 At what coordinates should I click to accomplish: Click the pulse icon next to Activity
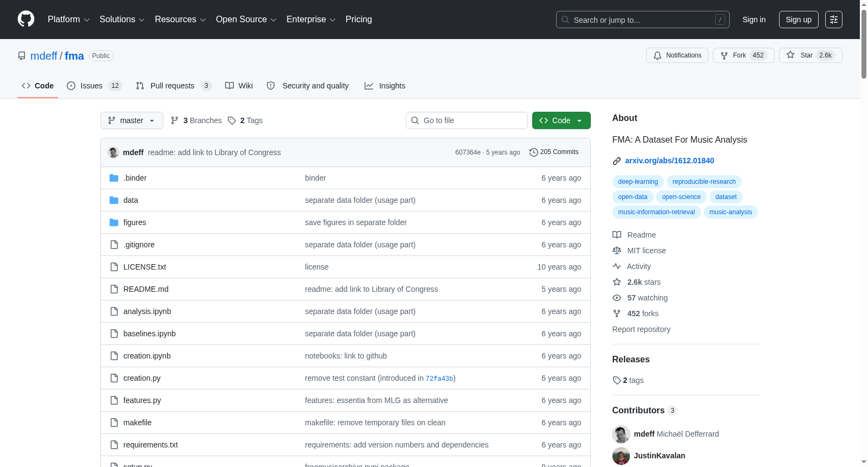(617, 266)
